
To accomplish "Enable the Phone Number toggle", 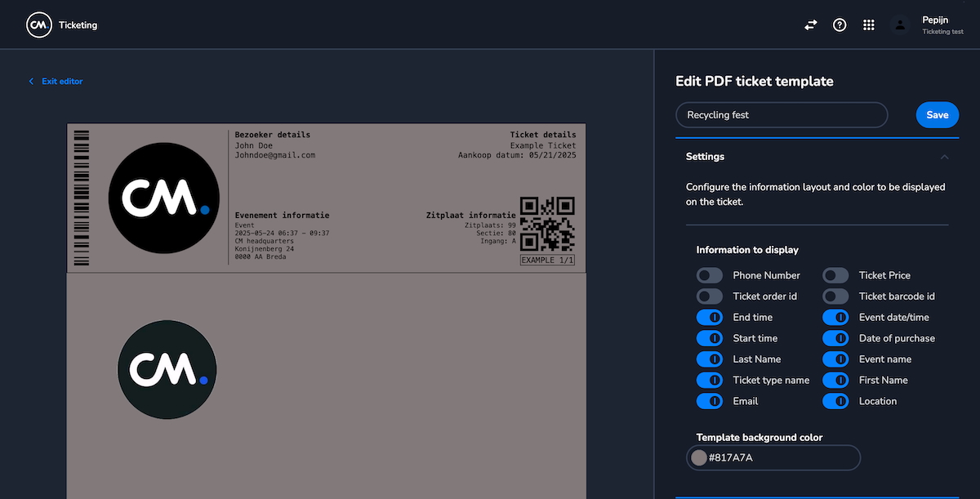I will 710,275.
